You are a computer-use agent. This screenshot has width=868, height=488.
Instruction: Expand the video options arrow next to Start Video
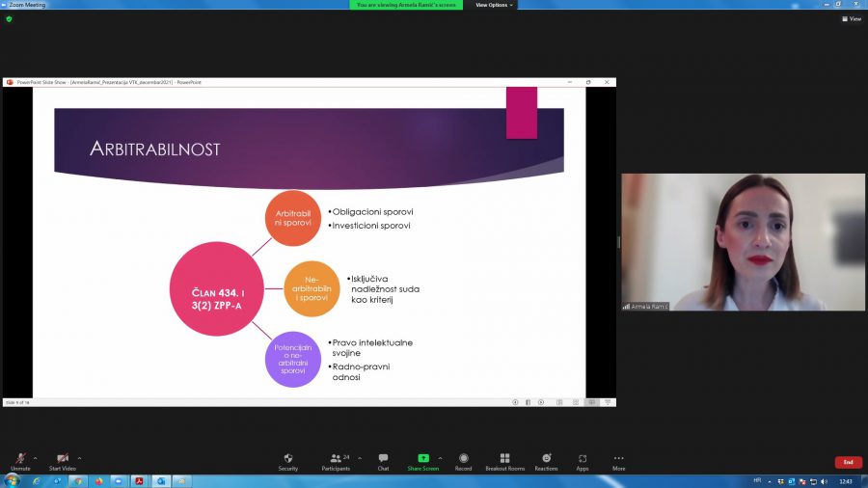coord(80,458)
